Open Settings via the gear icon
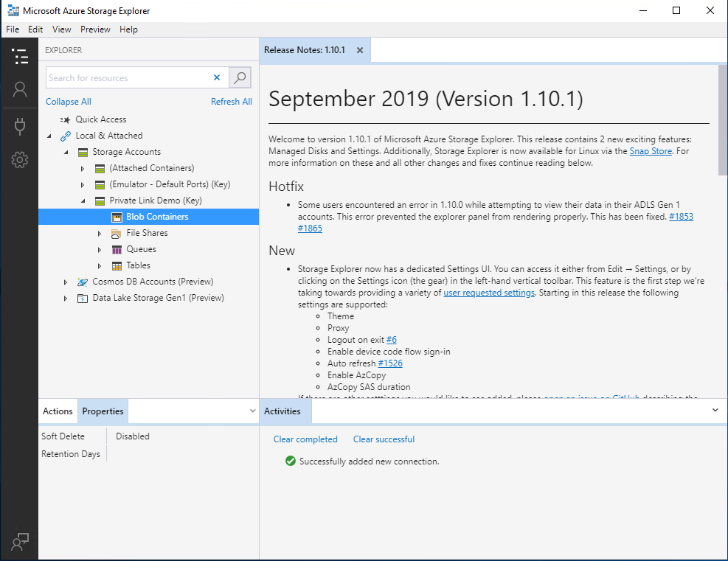 (x=19, y=160)
